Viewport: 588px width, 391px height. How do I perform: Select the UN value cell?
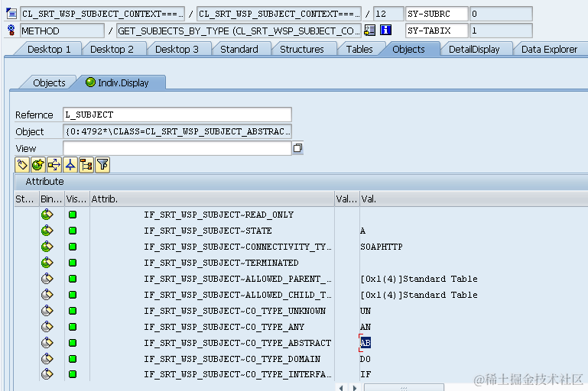pos(365,311)
